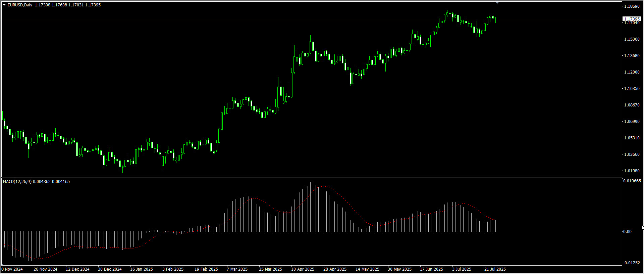Click the 30 Dec 2024 date label
Image resolution: width=644 pixels, height=274 pixels.
[110, 269]
